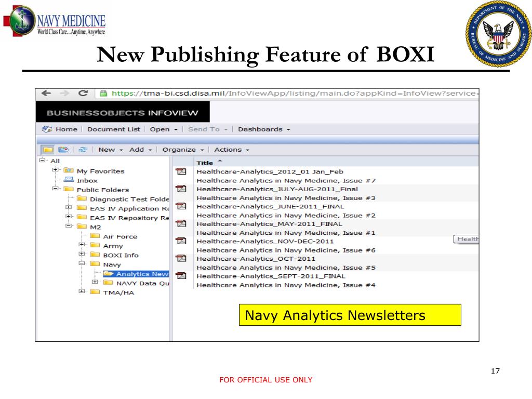Screen dimensions: 532x399
Task: Click the My Favorites folder icon
Action: tap(69, 170)
